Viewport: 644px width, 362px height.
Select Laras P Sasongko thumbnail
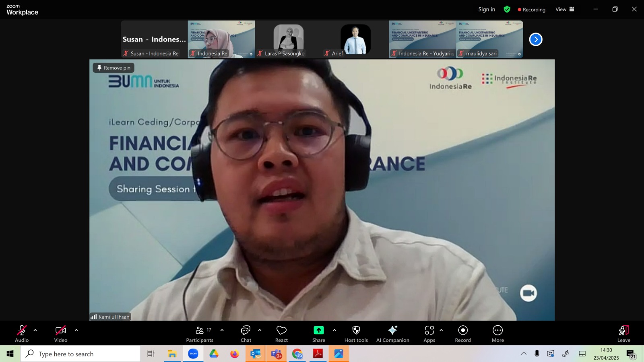288,39
